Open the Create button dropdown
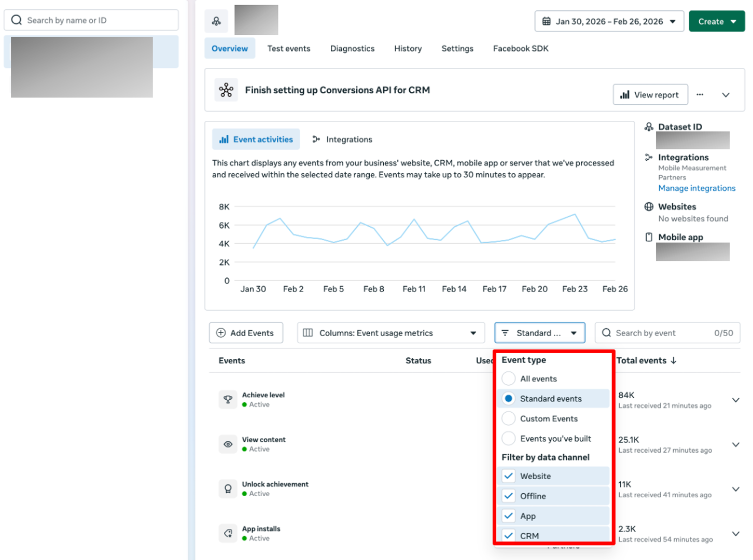Viewport: 753px width, 560px height. (717, 21)
